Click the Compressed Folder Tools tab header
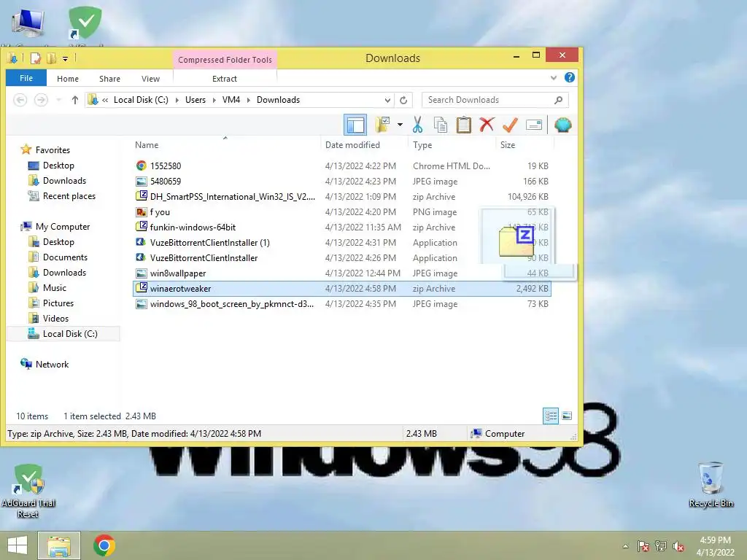The image size is (747, 560). point(225,60)
